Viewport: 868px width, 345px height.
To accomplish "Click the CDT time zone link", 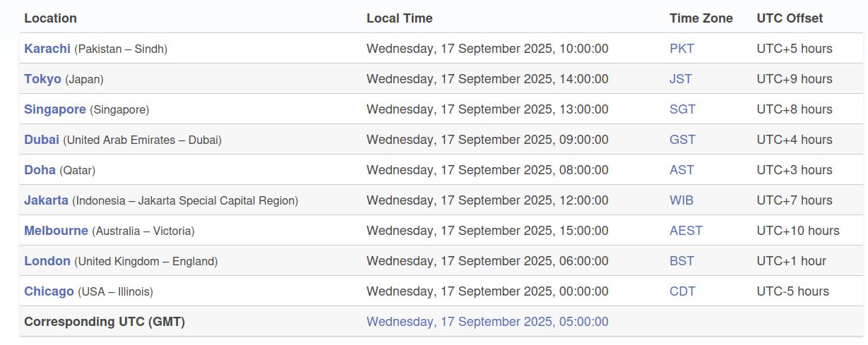I will 682,291.
